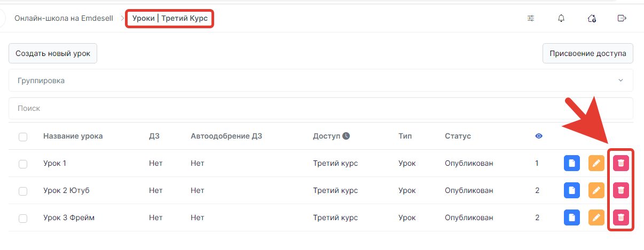Edit Урок 1 using the pencil icon
This screenshot has width=644, height=250.
[596, 163]
